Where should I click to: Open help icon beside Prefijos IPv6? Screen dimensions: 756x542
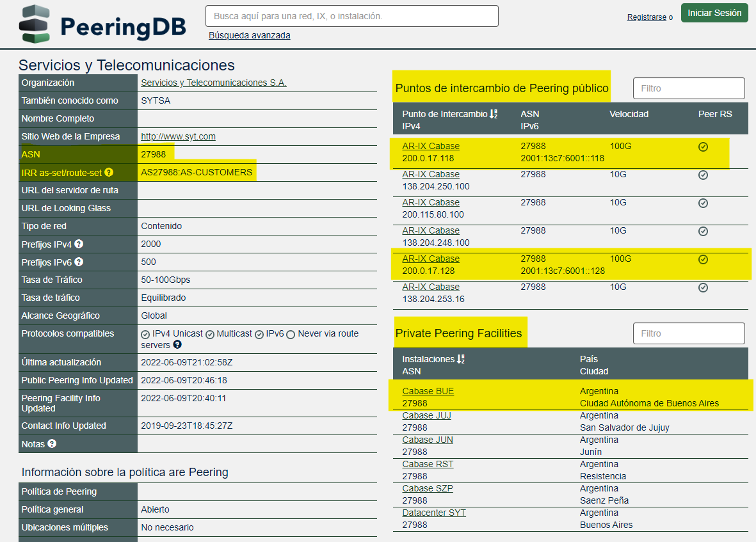(x=79, y=262)
